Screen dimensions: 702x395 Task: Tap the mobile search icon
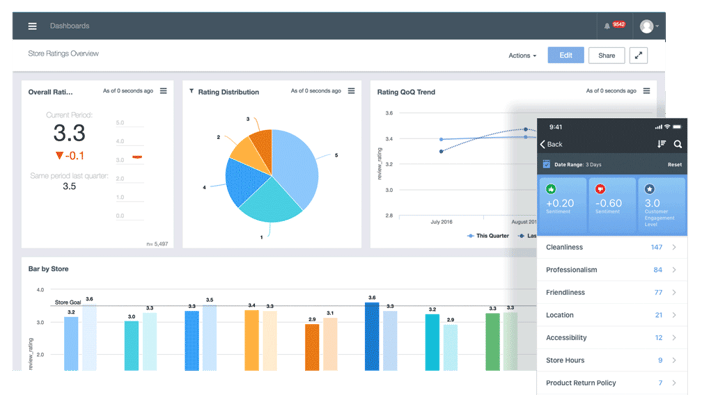click(678, 144)
